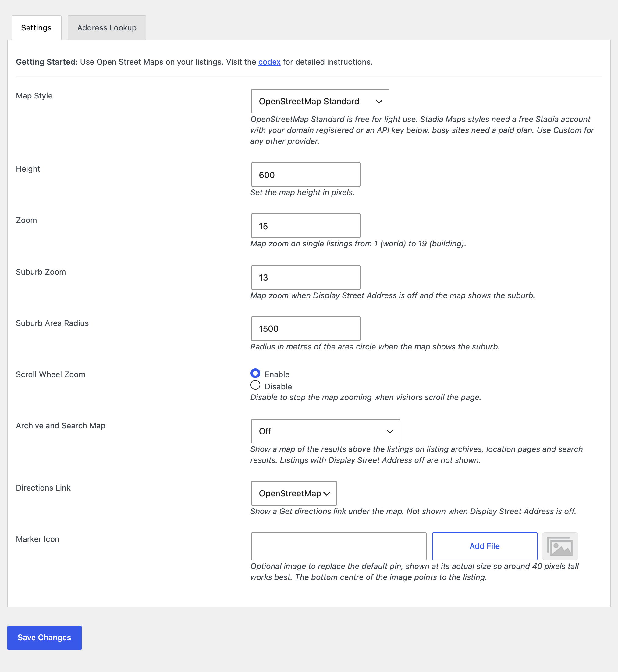Click the "Marker Icon" label

coord(37,539)
